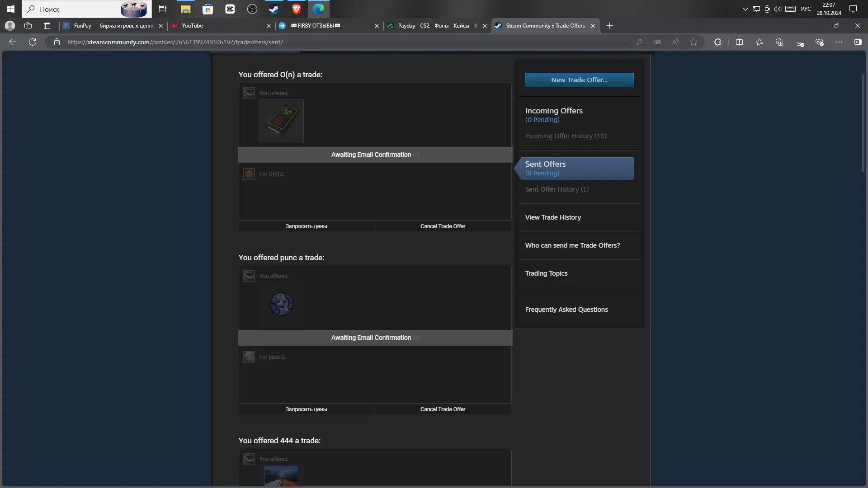Open favorites list icon
868x488 pixels.
(759, 42)
